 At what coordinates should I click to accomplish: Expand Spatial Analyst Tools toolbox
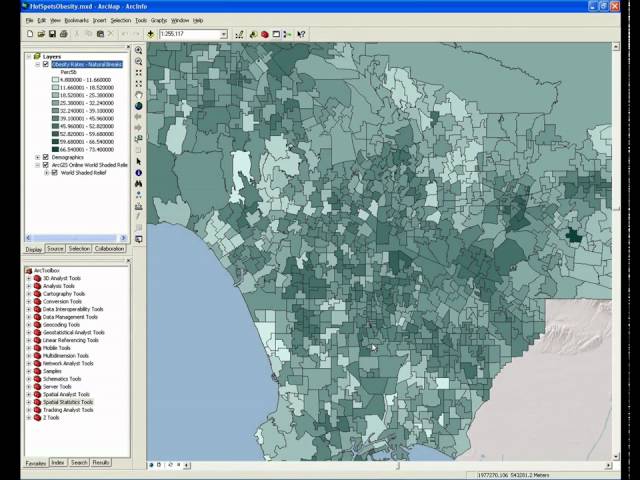(x=29, y=394)
